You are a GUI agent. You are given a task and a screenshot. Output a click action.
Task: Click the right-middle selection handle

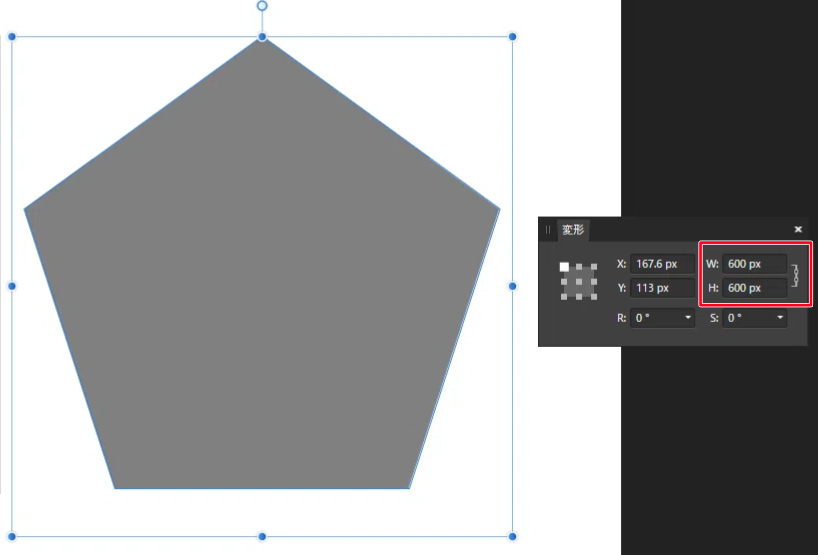click(x=512, y=286)
